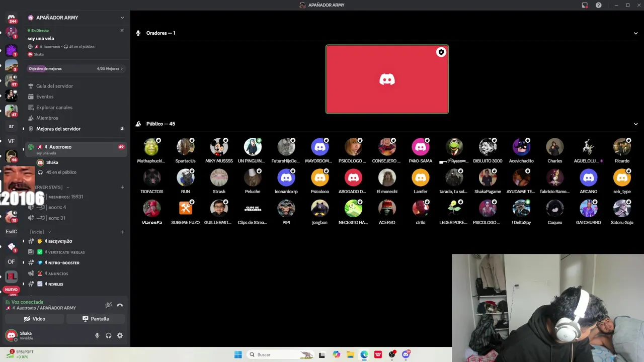Screen dimensions: 644x362
Task: Add channel to SERVER STATS category
Action: [122, 187]
